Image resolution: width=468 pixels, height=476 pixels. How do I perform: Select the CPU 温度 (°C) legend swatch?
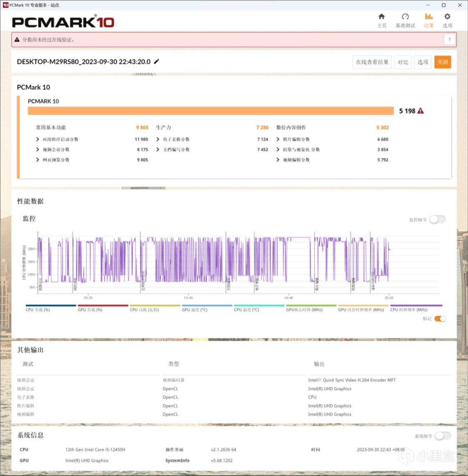point(259,305)
